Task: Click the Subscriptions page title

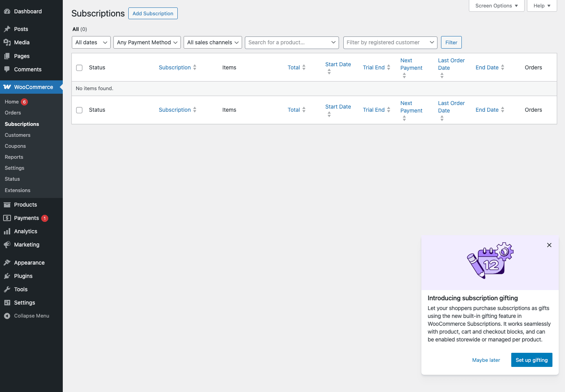Action: [x=98, y=13]
